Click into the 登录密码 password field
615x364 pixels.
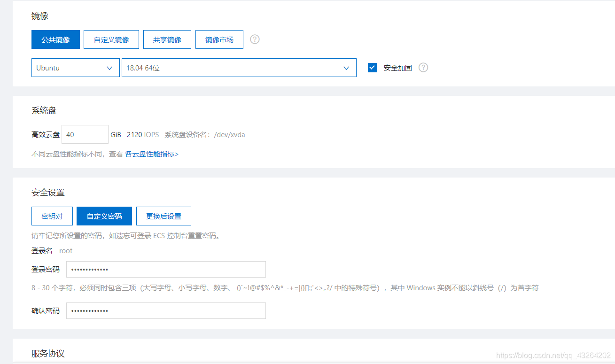(166, 270)
